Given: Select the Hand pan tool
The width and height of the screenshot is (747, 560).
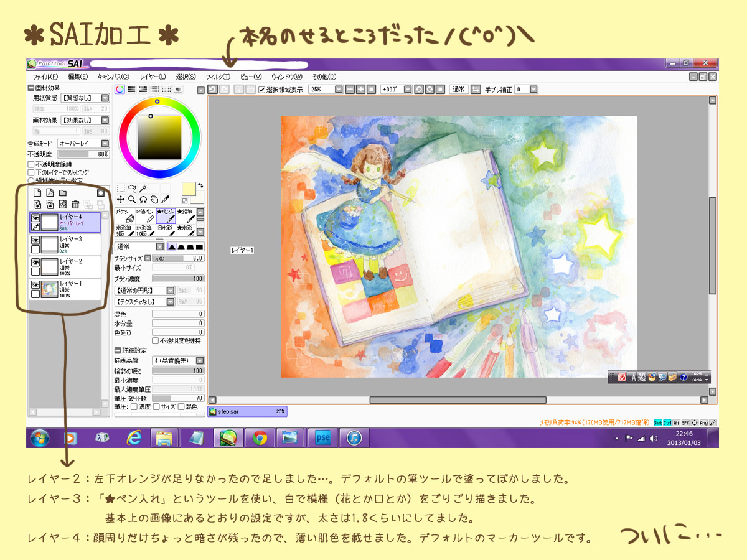Looking at the screenshot, I should click(x=154, y=200).
